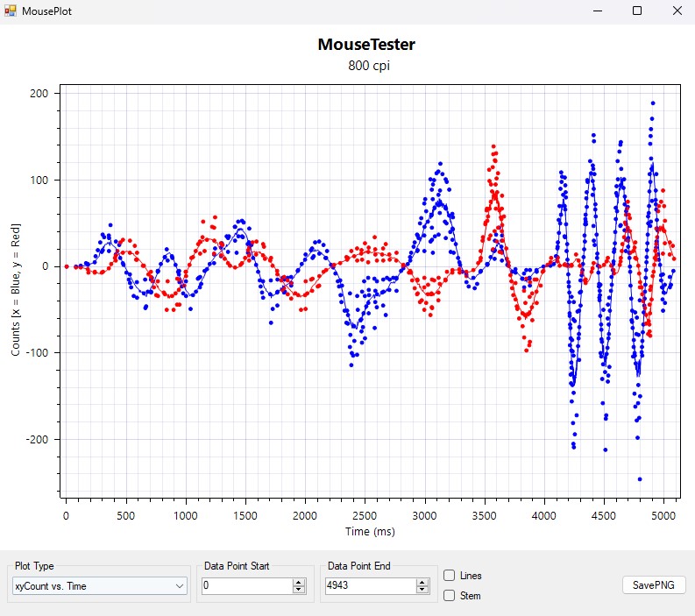This screenshot has width=695, height=616.
Task: Click the Time (ms) x-axis label
Action: pos(371,531)
